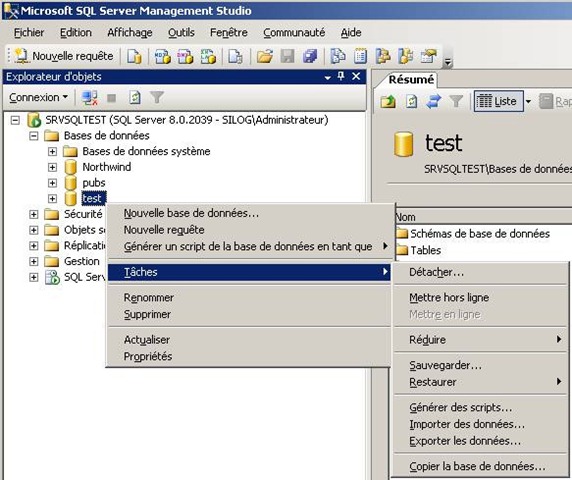572x480 pixels.
Task: Open the Aide menu
Action: coord(351,32)
